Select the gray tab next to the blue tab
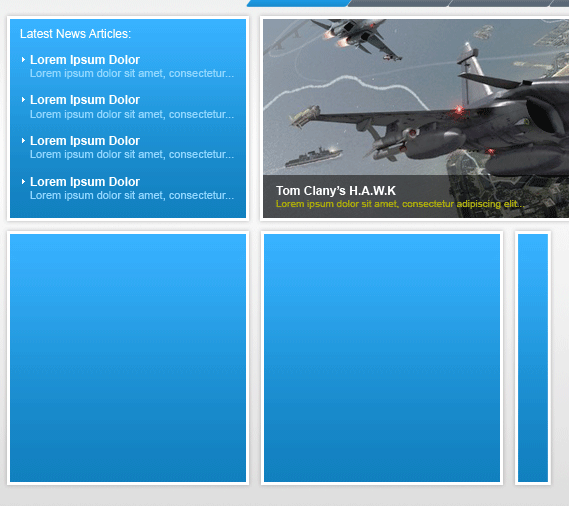Screen dimensions: 569x506 [399, 3]
